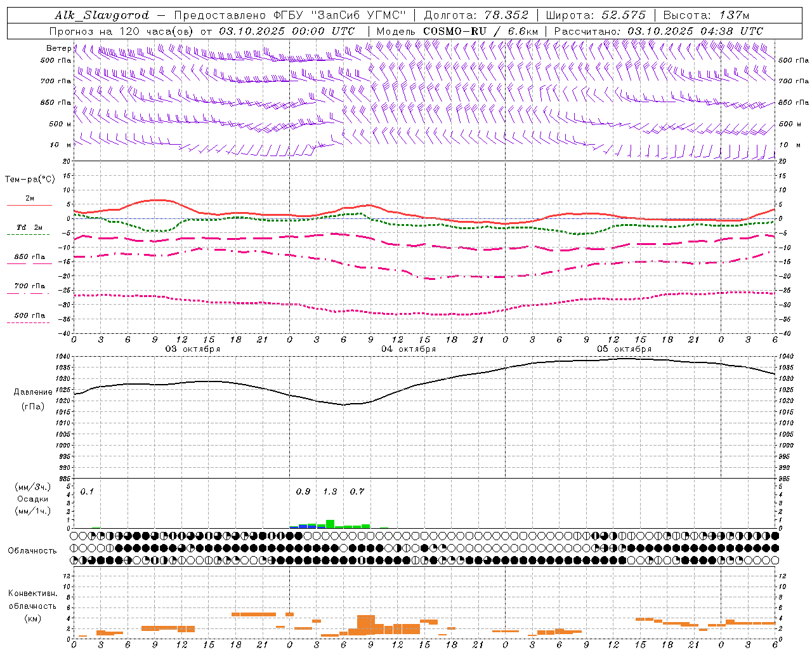The height and width of the screenshot is (650, 812).
Task: Click the 3-hour precipitation value '1.3'
Action: tap(330, 491)
